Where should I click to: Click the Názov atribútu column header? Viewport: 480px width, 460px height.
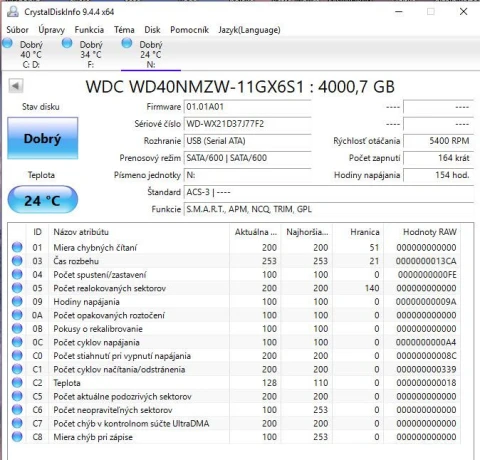click(139, 232)
